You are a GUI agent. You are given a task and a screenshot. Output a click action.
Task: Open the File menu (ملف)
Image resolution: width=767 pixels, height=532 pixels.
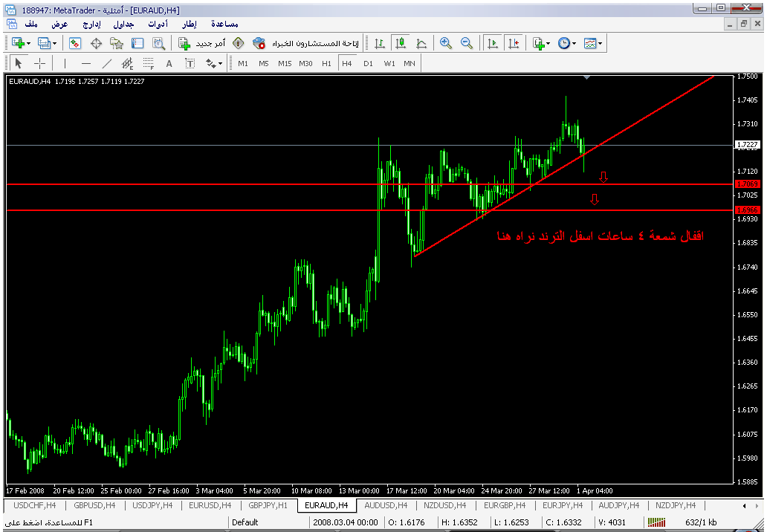(x=31, y=24)
